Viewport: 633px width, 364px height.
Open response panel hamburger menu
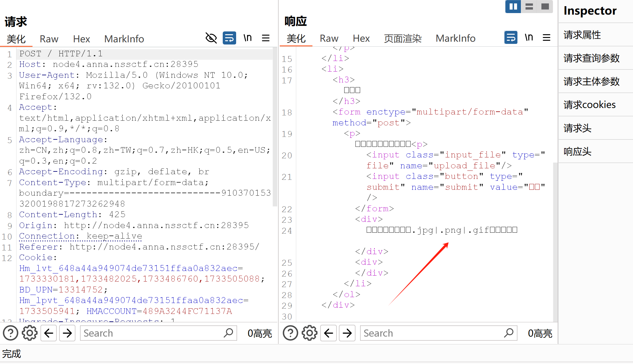point(546,38)
